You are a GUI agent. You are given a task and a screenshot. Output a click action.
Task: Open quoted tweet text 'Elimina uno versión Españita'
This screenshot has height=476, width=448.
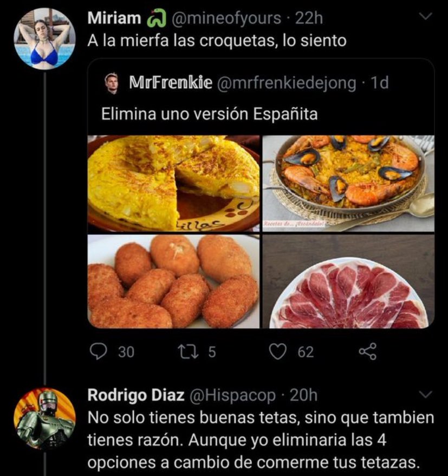[x=209, y=115]
